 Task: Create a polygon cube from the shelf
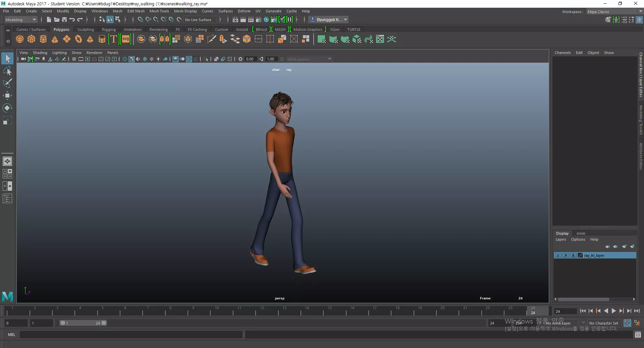click(32, 39)
